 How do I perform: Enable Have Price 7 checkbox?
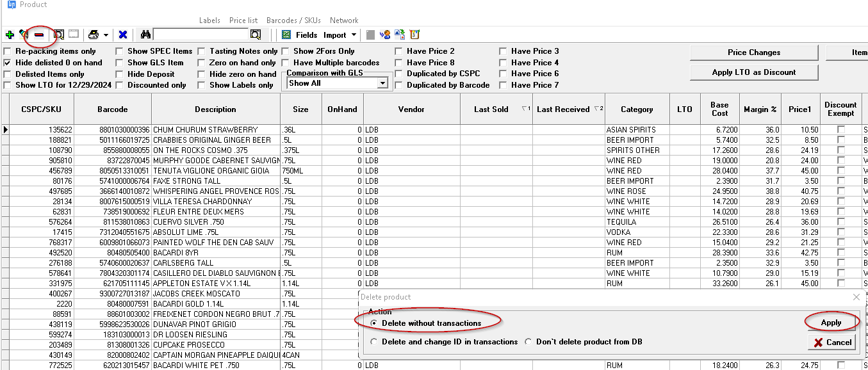point(504,85)
